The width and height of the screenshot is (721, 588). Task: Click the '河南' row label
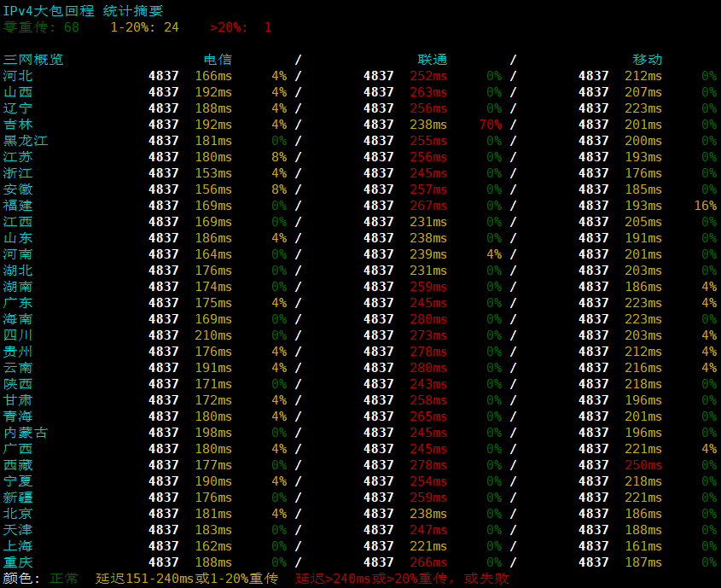pyautogui.click(x=18, y=254)
